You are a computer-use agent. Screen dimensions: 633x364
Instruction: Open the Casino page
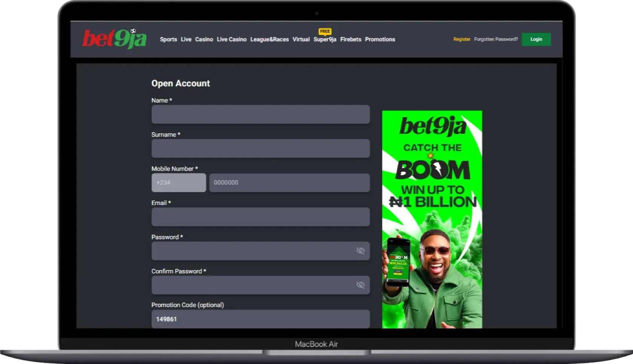coord(204,39)
